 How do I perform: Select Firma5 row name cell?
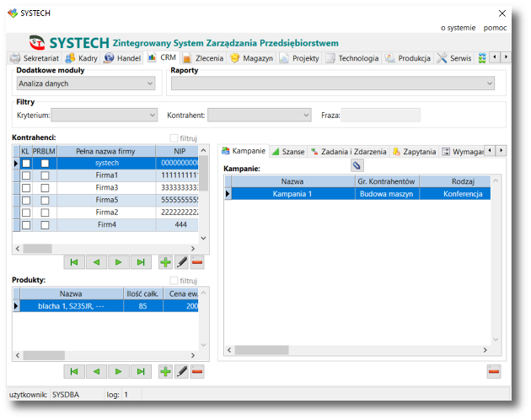(x=107, y=200)
